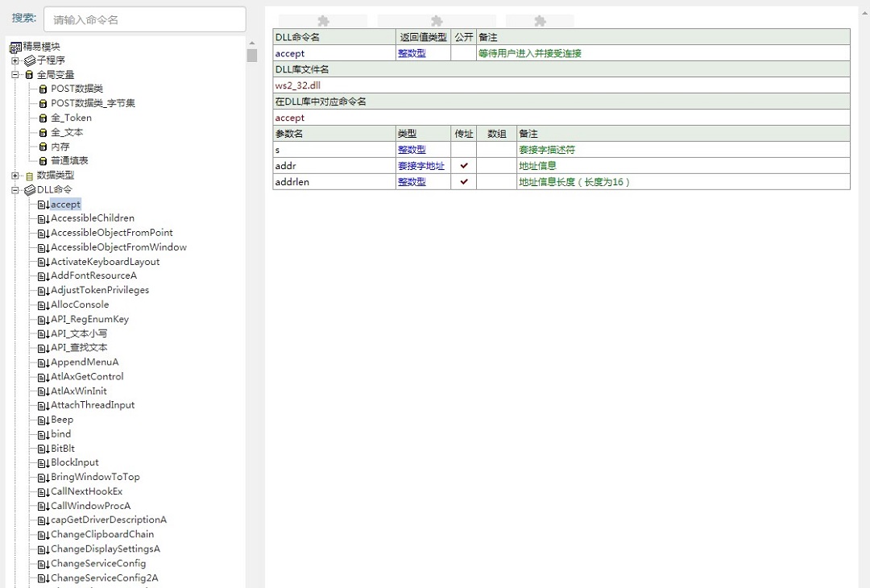Image resolution: width=870 pixels, height=588 pixels.
Task: Toggle the 传址 checkmark for addrlen
Action: [x=464, y=182]
